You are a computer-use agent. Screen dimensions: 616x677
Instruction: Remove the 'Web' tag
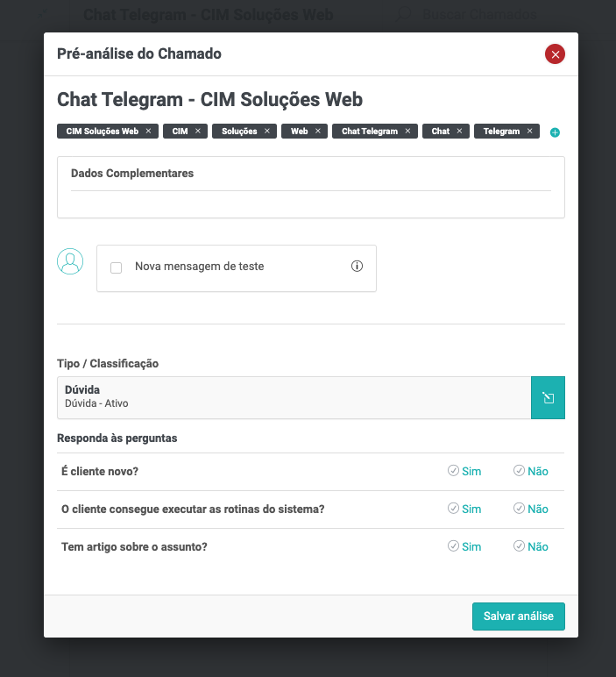coord(318,132)
